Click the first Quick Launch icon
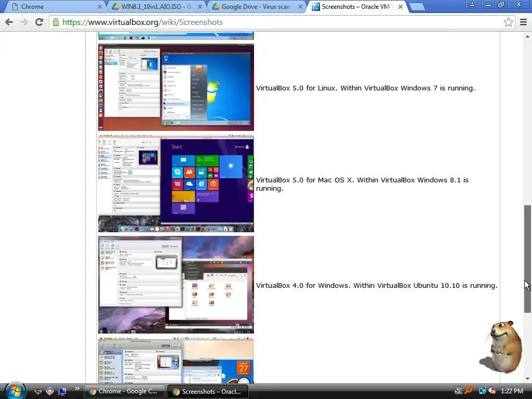 coord(37,391)
